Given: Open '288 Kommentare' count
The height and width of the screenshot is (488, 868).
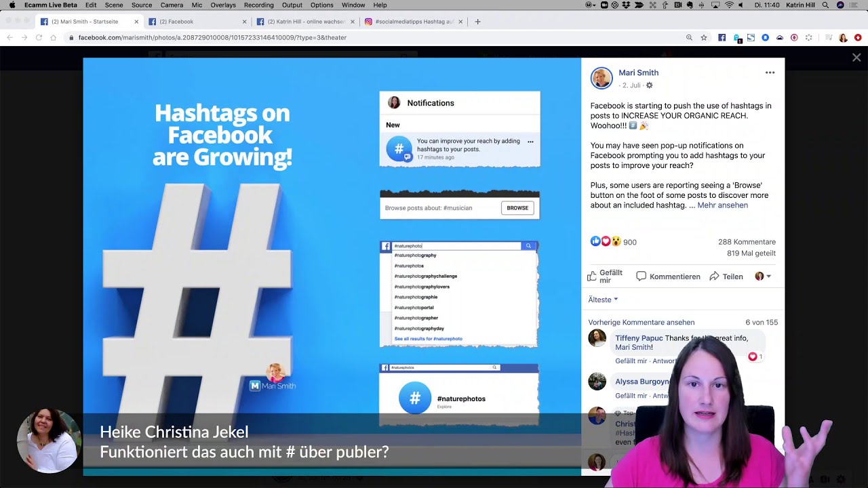Looking at the screenshot, I should tap(747, 242).
